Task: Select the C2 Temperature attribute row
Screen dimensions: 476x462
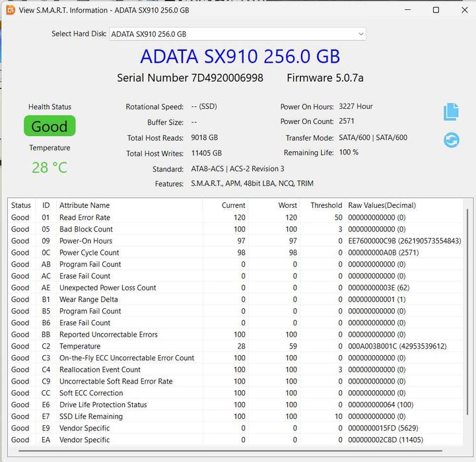Action: point(236,346)
